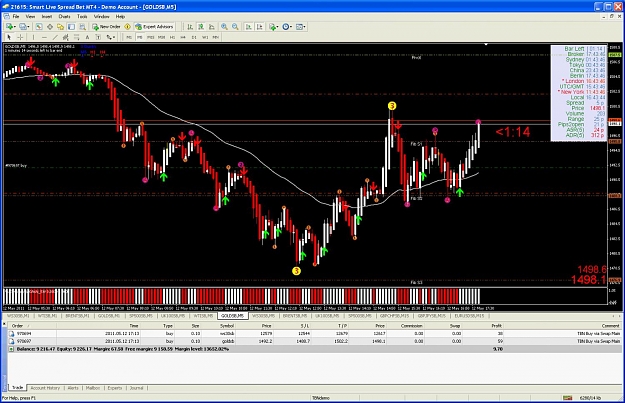Toggle the Auto Scroll chart icon
Screen dimensions: 625x403
pyautogui.click(x=248, y=27)
